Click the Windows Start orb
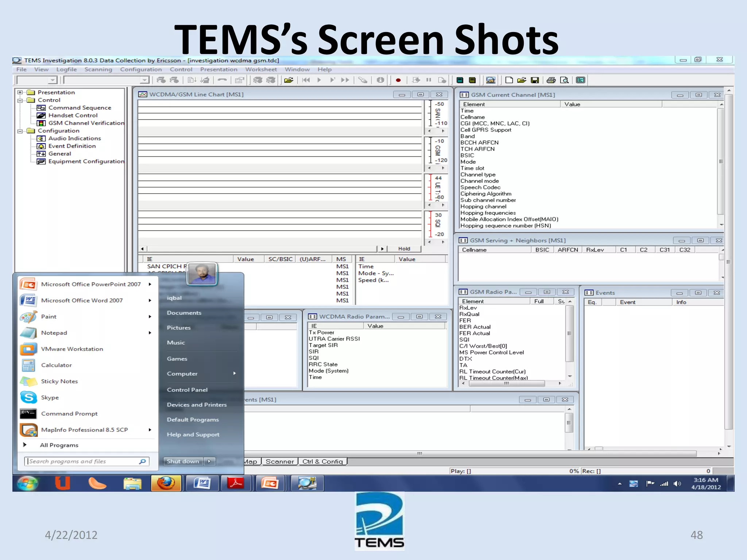This screenshot has height=560, width=747. pos(28,483)
